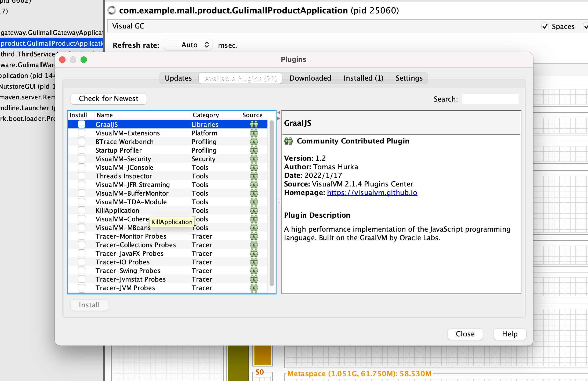The height and width of the screenshot is (381, 588).
Task: Click the VisualVM-BufferMonitor source icon
Action: pos(254,193)
